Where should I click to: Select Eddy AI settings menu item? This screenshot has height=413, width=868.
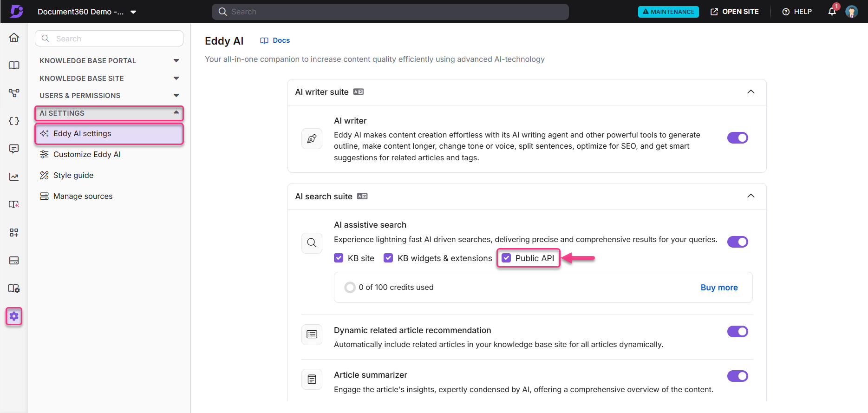tap(109, 134)
